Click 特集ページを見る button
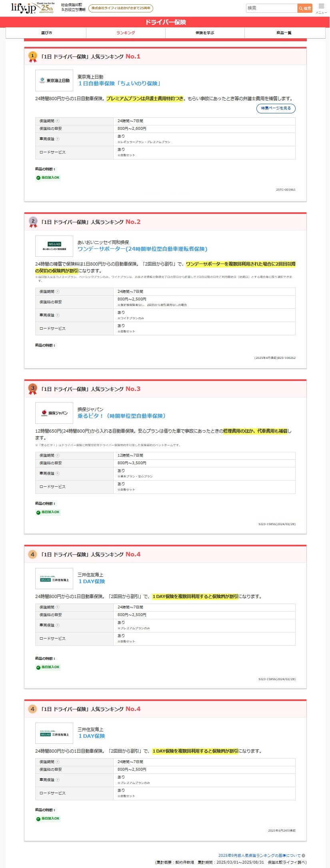 coord(276,108)
